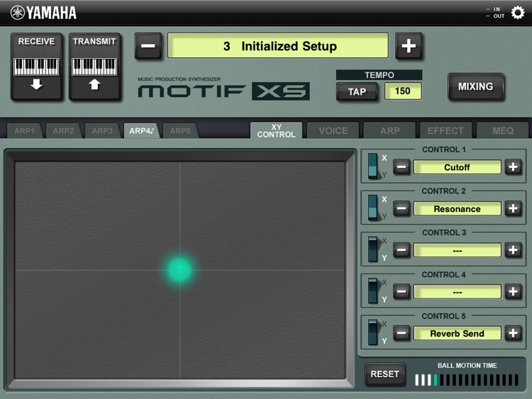
Task: Click plus button next to Resonance
Action: [x=513, y=208]
